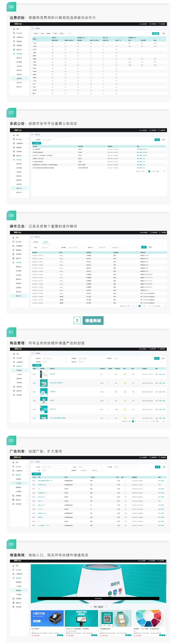Click 操作时间 start date field in 操作日志 panel
The width and height of the screenshot is (174, 644).
pos(102,248)
